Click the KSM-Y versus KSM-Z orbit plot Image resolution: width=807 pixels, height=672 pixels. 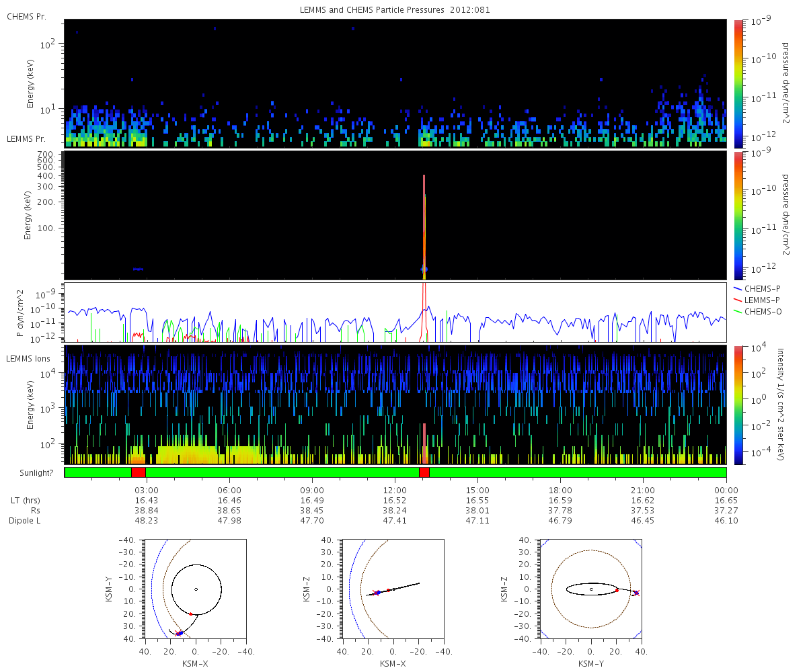click(590, 589)
